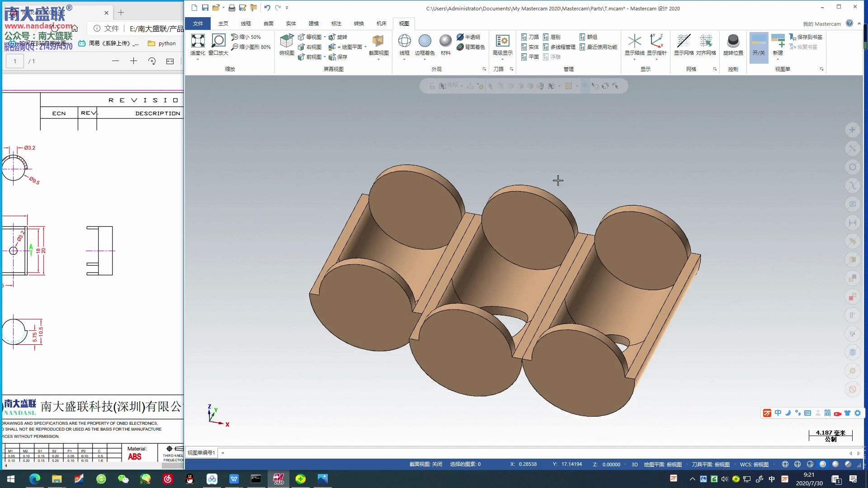Expand 绘图平面 dropdown arrow

(x=365, y=47)
